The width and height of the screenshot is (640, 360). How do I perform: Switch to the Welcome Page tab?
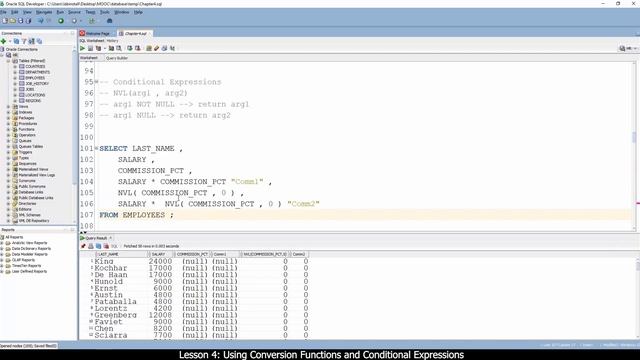[x=98, y=33]
